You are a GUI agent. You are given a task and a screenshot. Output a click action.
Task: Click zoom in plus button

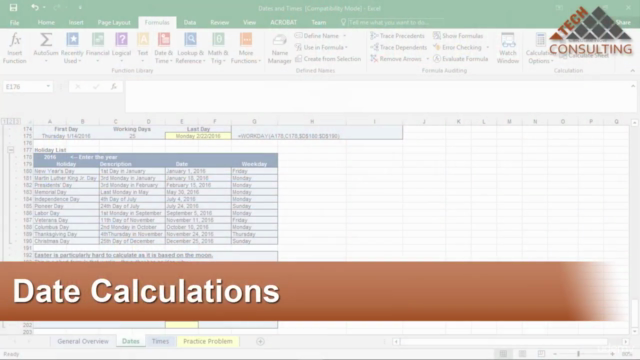click(x=612, y=354)
